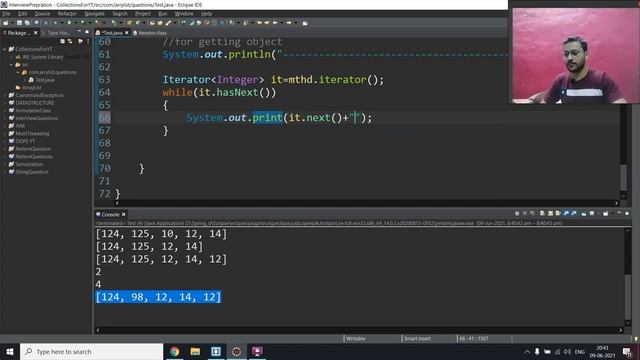Image resolution: width=640 pixels, height=360 pixels.
Task: Expand the JRE System Library node
Action: tap(11, 57)
